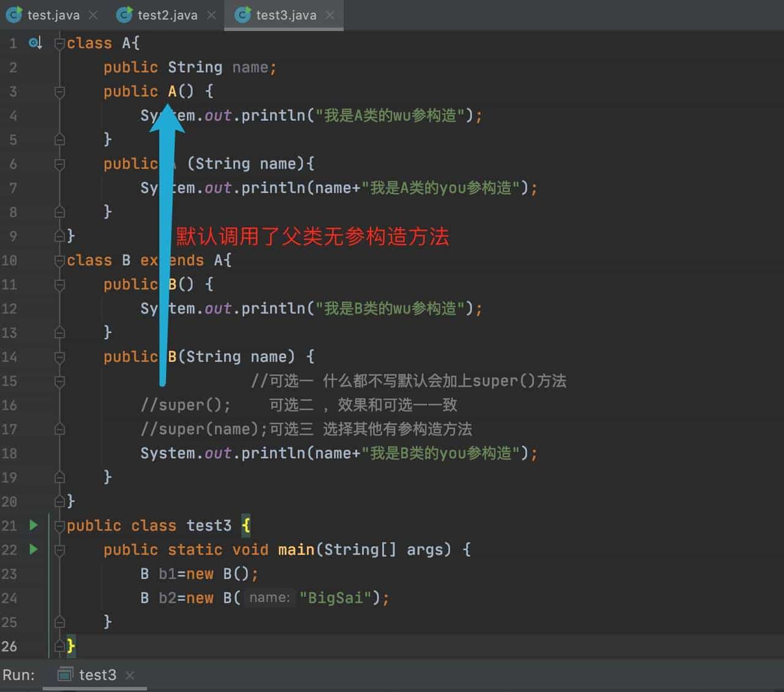Click the console icon next to test3 in Run panel
784x692 pixels.
coord(64,674)
